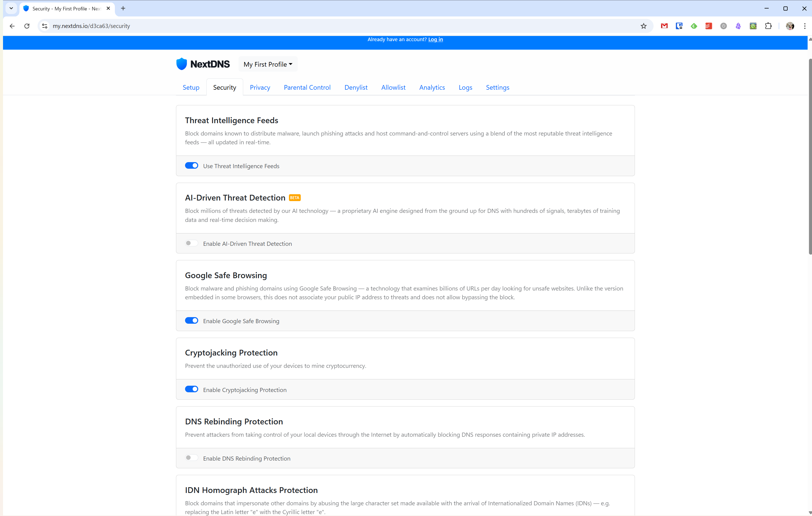Screen dimensions: 812x516
Task: Open the Parental Control tab
Action: tap(307, 88)
